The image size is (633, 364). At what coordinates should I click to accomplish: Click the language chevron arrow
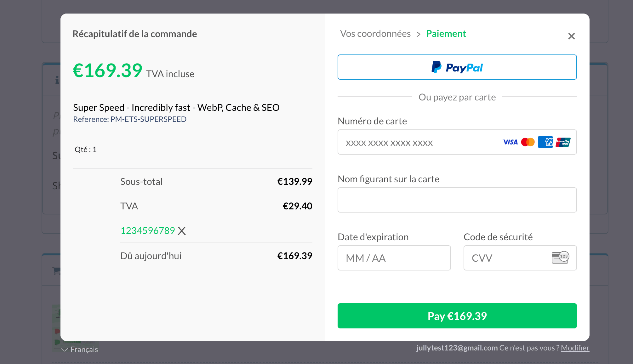coord(65,350)
